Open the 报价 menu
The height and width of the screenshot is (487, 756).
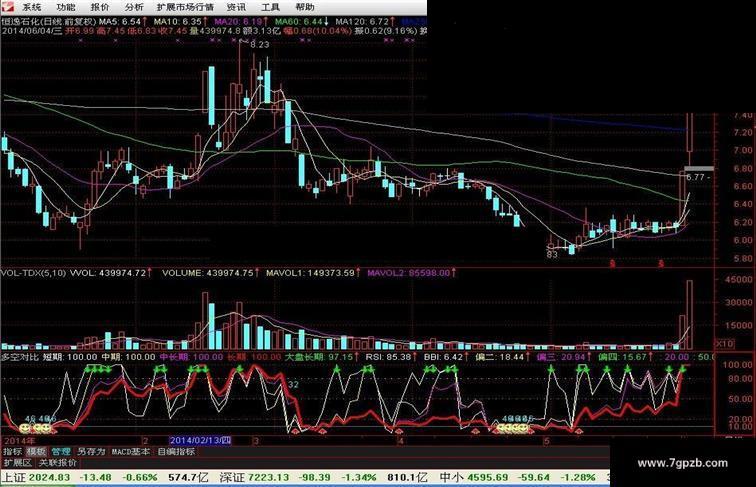pos(100,7)
